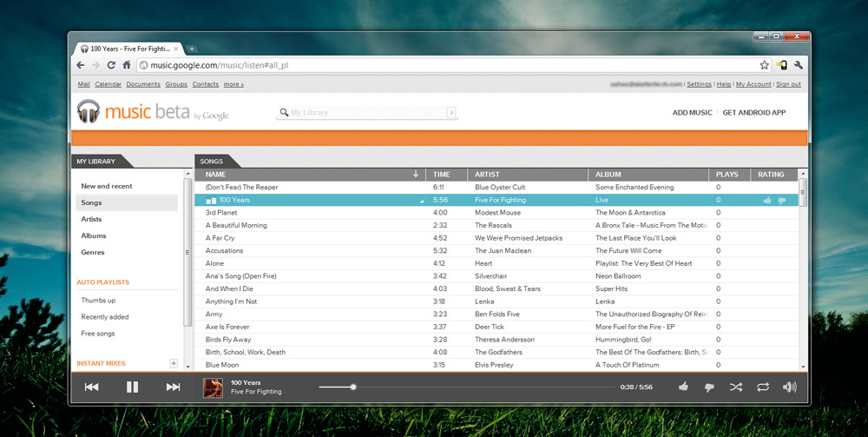Toggle repeat mode
868x437 pixels.
(763, 387)
